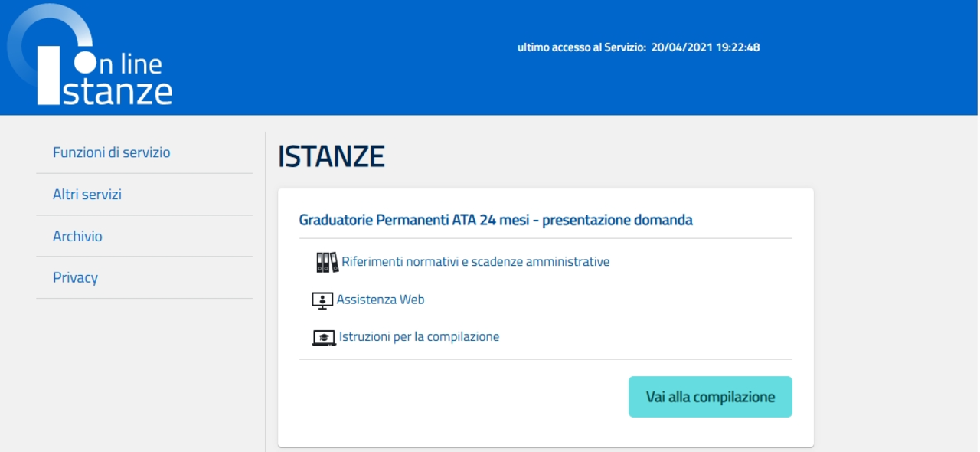Open the Assistenza Web link

[381, 300]
